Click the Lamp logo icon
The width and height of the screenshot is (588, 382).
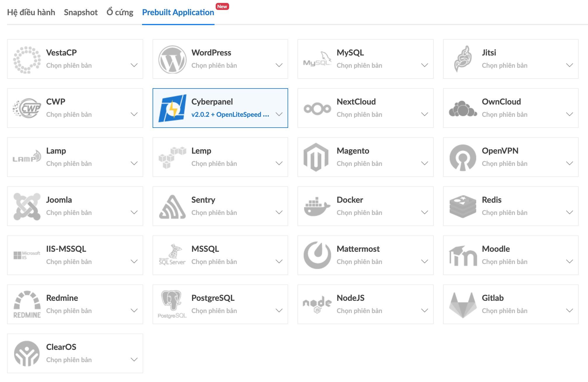click(x=27, y=156)
